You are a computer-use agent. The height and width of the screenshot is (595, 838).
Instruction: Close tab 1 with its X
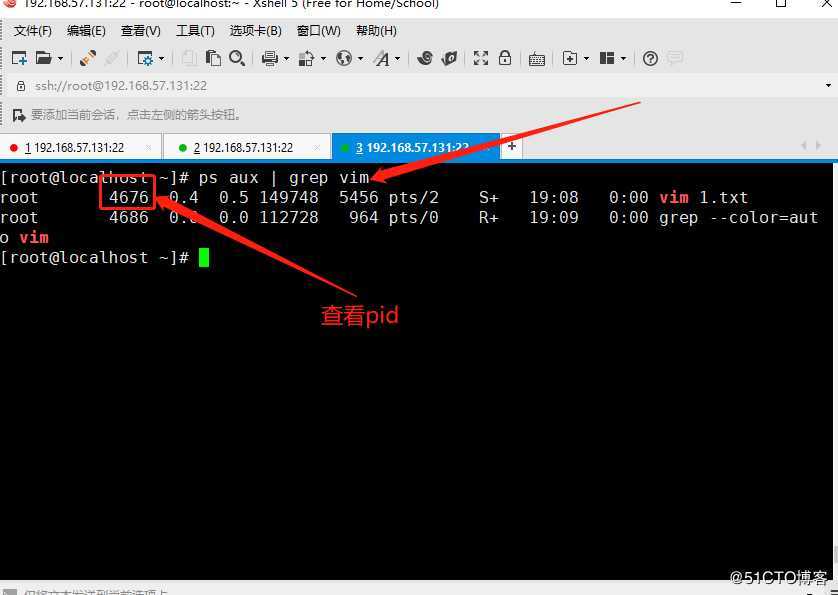point(149,148)
